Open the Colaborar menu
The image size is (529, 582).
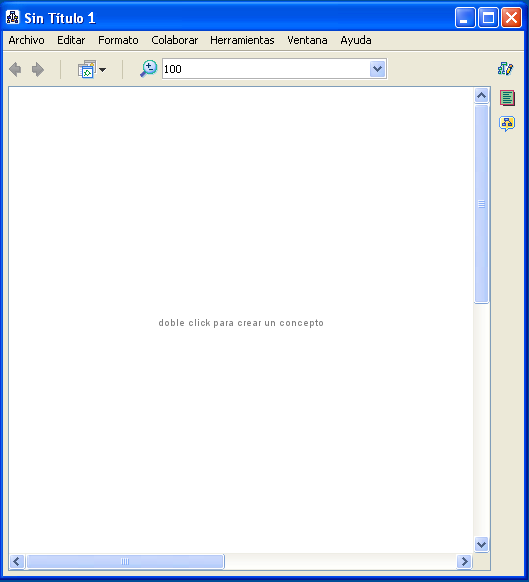(x=174, y=40)
